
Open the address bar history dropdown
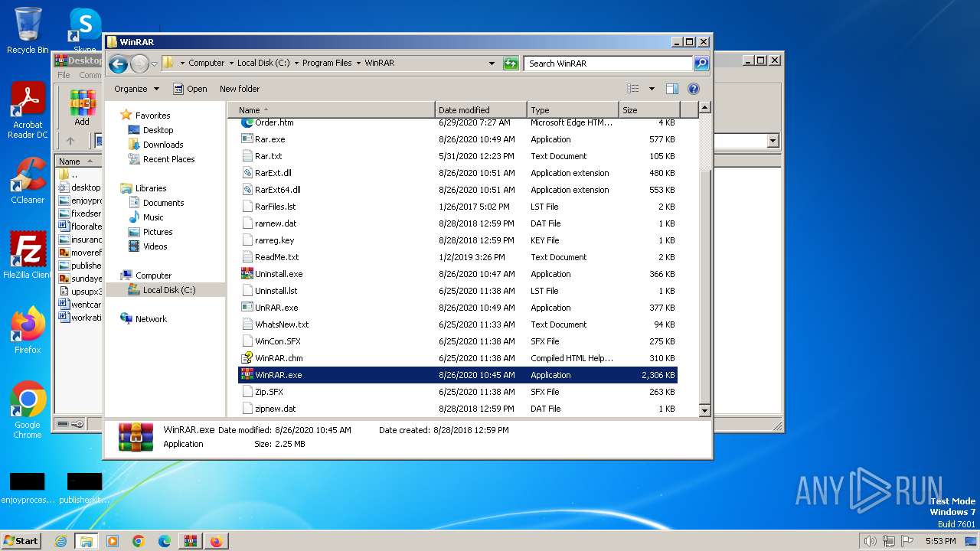(492, 64)
